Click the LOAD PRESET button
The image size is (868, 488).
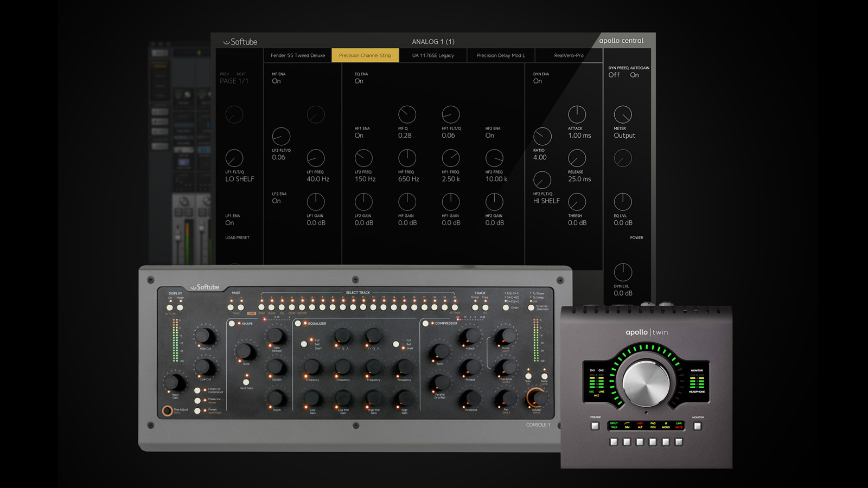coord(238,237)
